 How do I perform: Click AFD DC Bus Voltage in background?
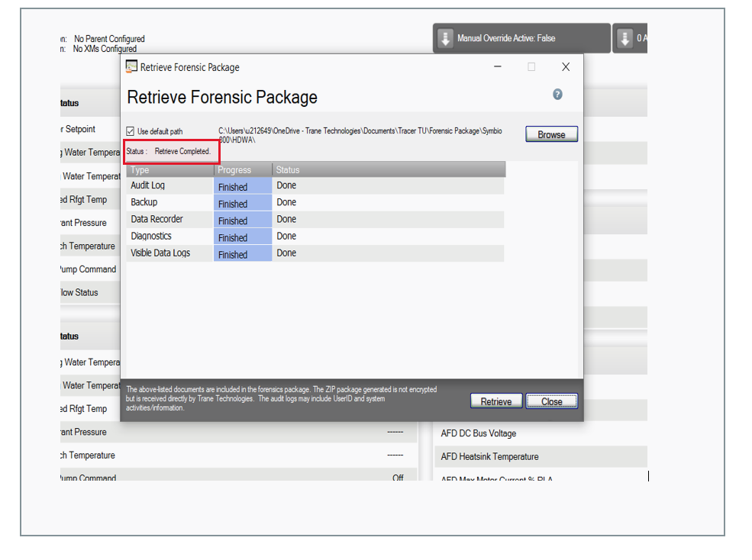pyautogui.click(x=479, y=433)
